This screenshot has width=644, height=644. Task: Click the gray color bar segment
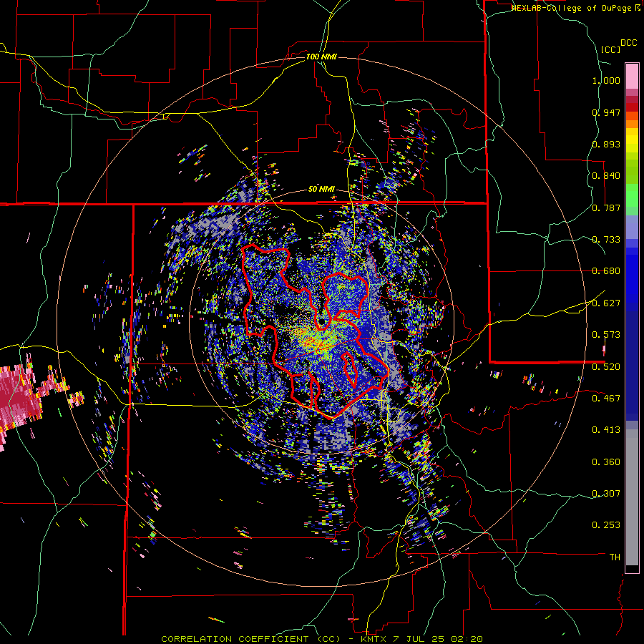click(x=632, y=497)
